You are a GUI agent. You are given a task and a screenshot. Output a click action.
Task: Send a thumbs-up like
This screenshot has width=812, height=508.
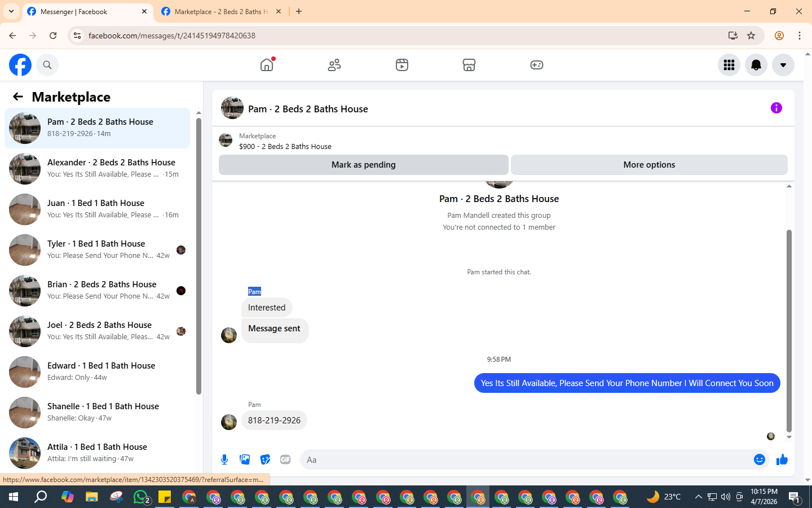coord(782,459)
